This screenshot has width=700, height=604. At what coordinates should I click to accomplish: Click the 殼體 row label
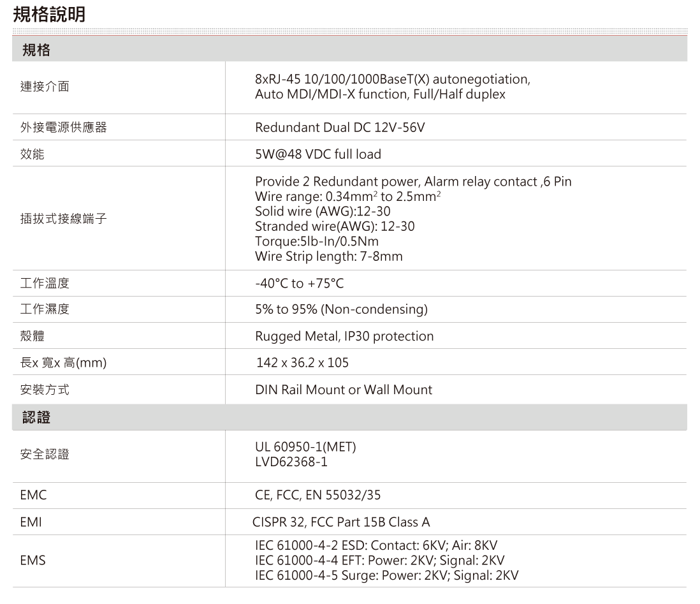click(32, 336)
